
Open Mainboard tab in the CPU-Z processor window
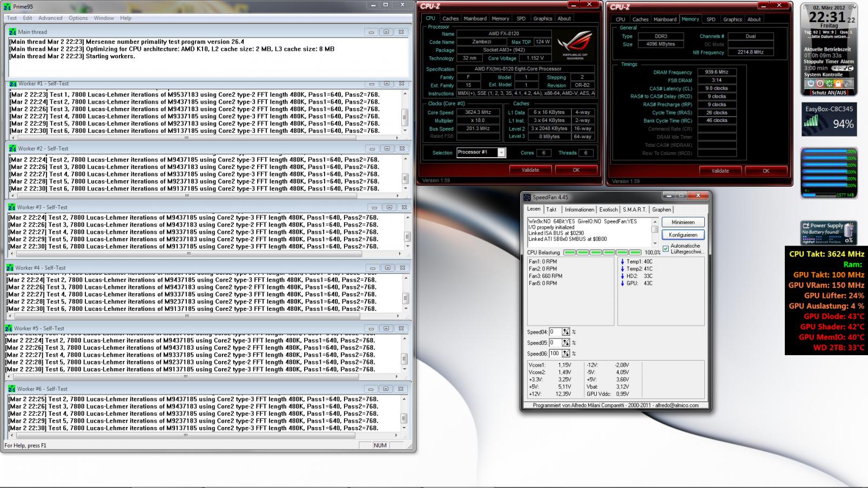coord(475,18)
